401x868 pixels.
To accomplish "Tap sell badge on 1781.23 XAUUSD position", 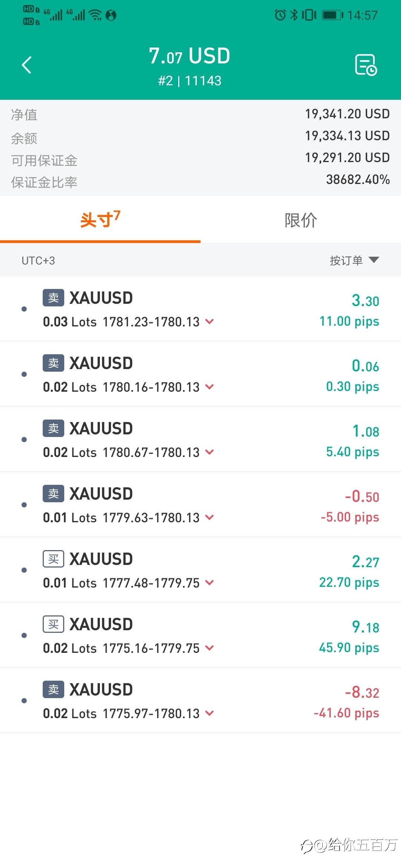I will [x=53, y=298].
